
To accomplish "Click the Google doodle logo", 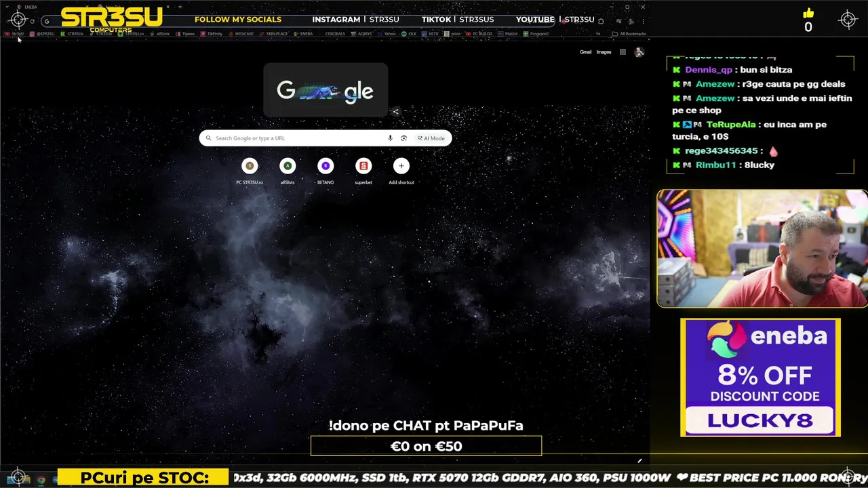I will click(x=325, y=90).
